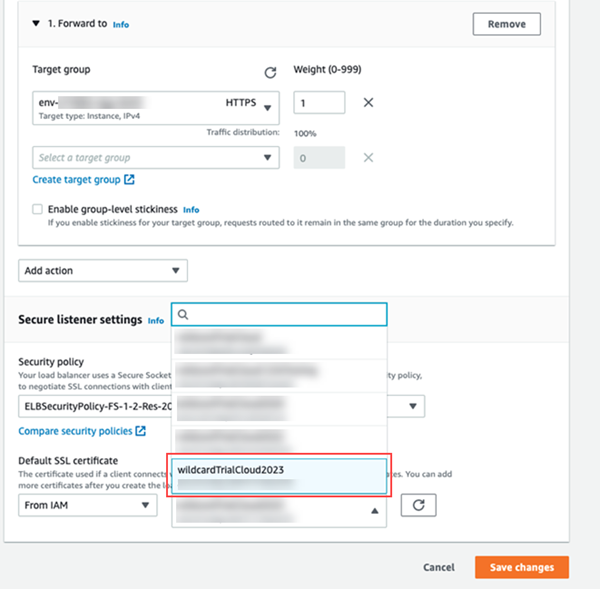
Task: Click the certificate search input field
Action: tap(285, 315)
